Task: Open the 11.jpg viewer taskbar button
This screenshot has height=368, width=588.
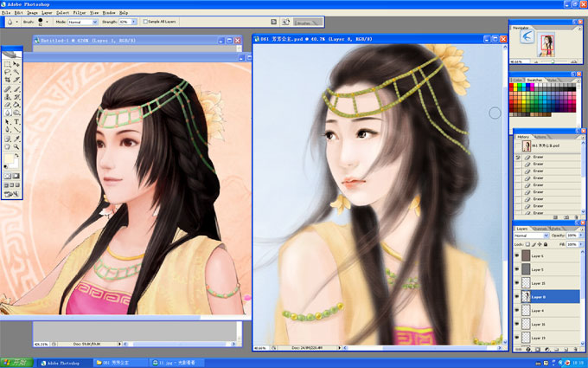Action: (x=177, y=363)
